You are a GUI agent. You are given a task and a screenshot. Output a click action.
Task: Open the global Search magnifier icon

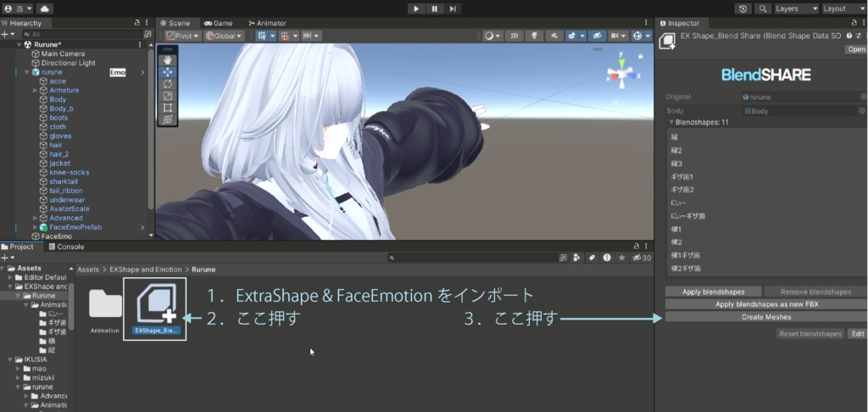pyautogui.click(x=763, y=8)
